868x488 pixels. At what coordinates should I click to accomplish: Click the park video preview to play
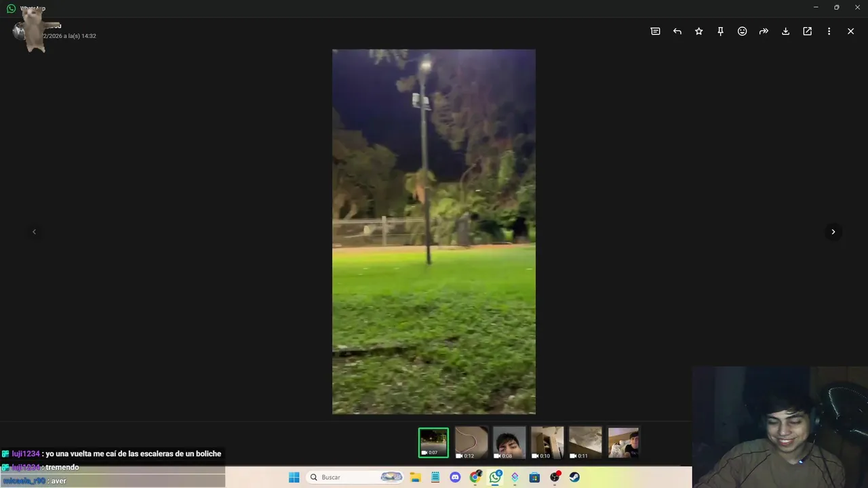coord(434,232)
